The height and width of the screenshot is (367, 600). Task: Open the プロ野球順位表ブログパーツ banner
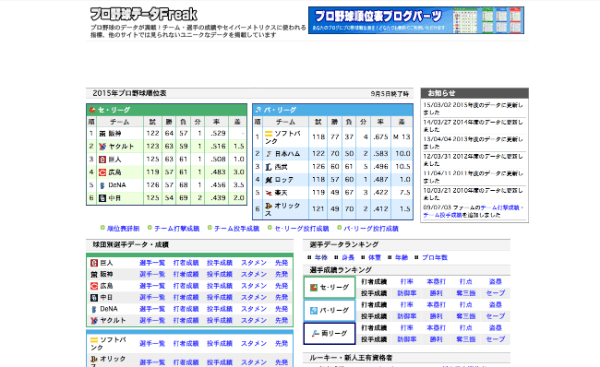[416, 20]
